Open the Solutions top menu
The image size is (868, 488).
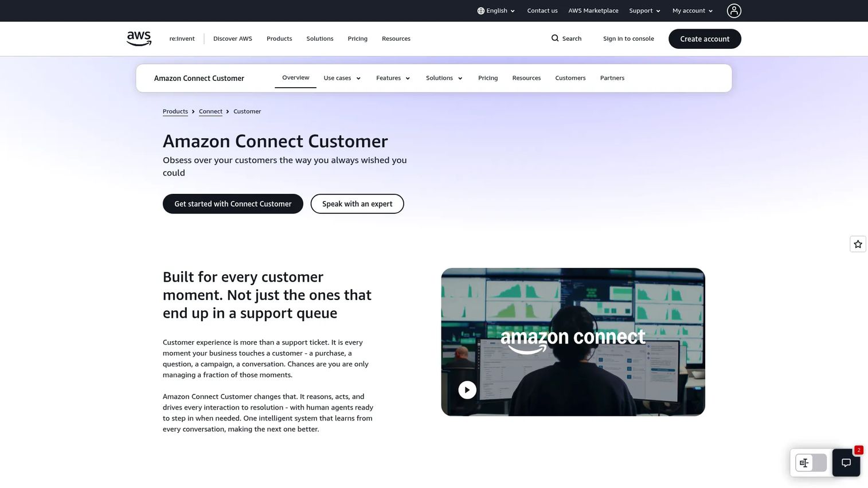320,38
